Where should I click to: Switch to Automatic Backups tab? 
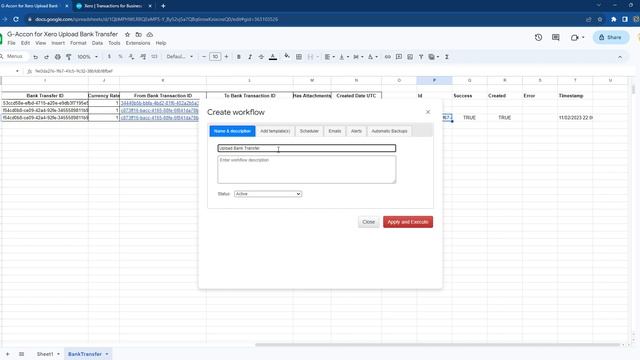coord(389,131)
